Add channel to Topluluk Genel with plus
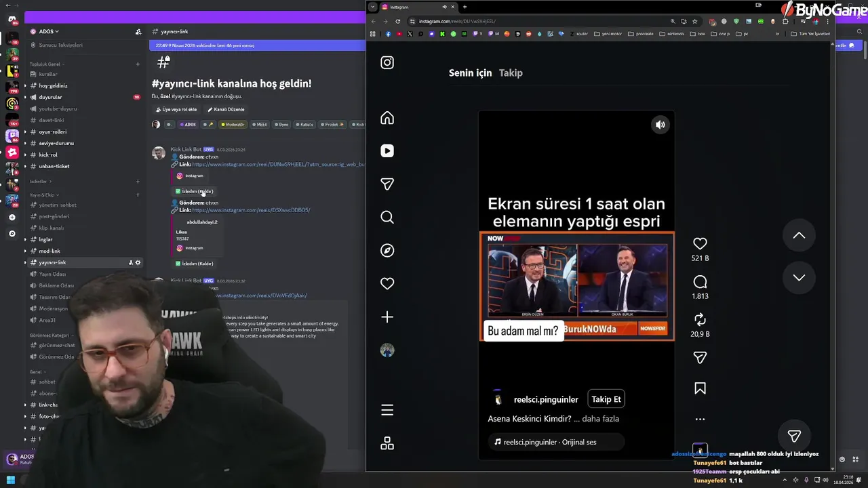 click(138, 64)
